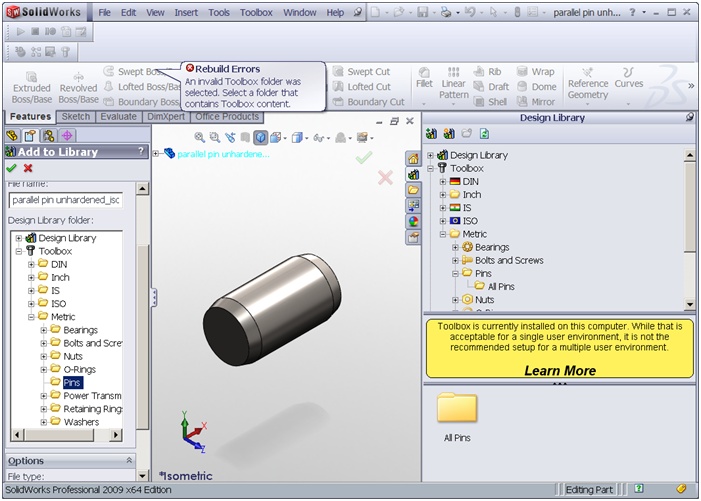Cancel with the viewport red X
This screenshot has width=701, height=501.
[x=385, y=177]
